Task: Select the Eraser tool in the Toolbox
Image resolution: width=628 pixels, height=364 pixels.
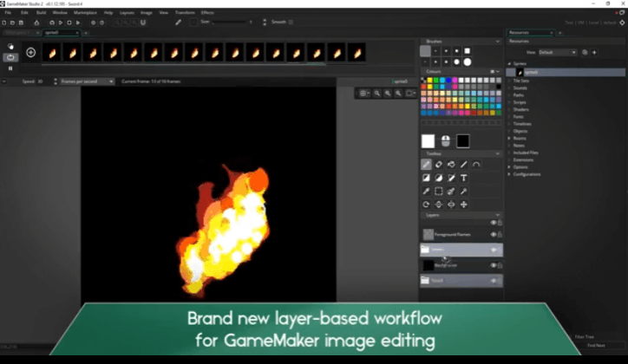Action: coord(439,165)
